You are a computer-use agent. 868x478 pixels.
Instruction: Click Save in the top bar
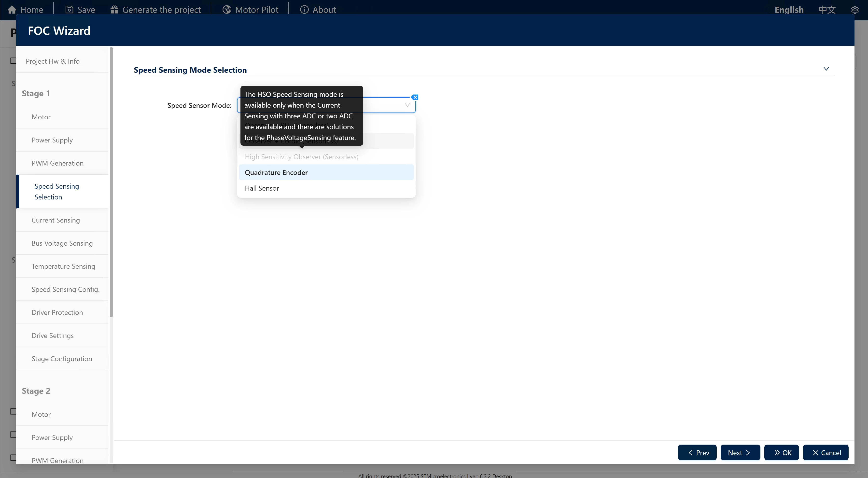[80, 10]
